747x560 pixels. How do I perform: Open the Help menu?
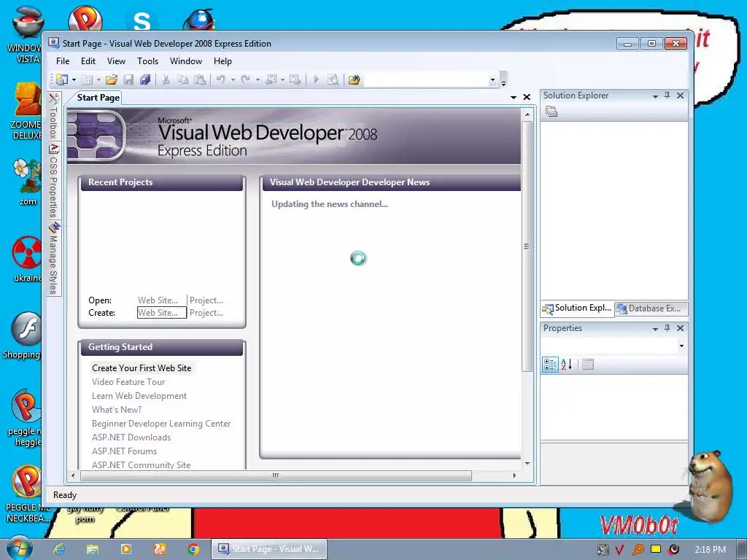pyautogui.click(x=222, y=61)
